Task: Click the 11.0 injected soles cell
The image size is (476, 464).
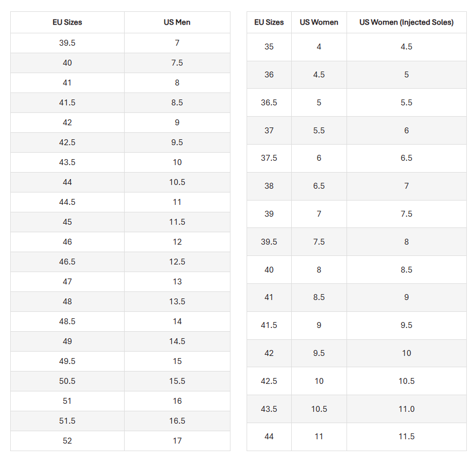Action: (x=406, y=409)
